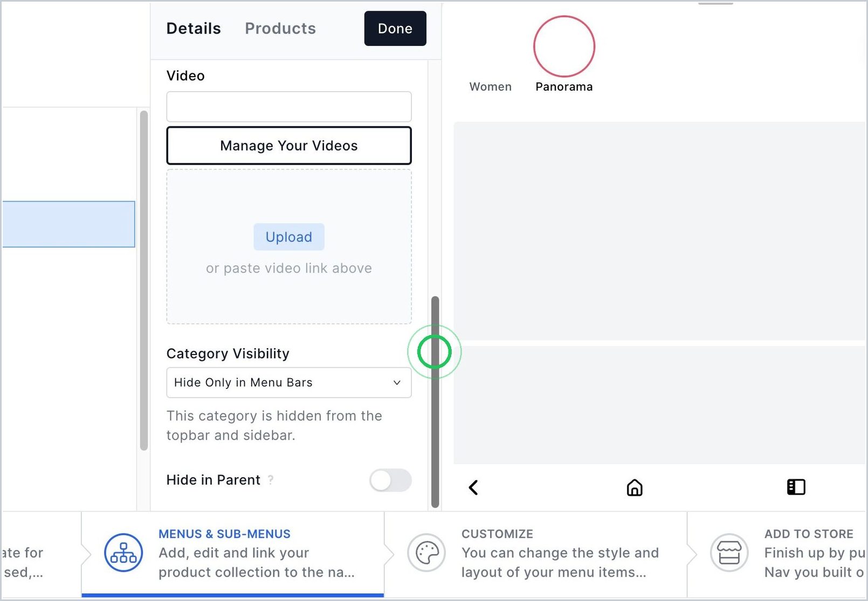Click the Customize palette icon
This screenshot has height=601, width=868.
click(x=426, y=553)
